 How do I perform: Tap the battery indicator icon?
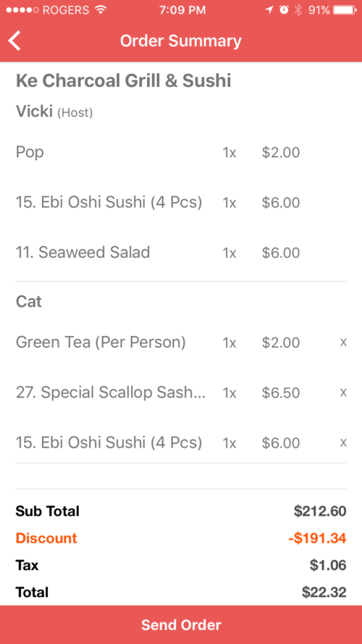coord(345,10)
